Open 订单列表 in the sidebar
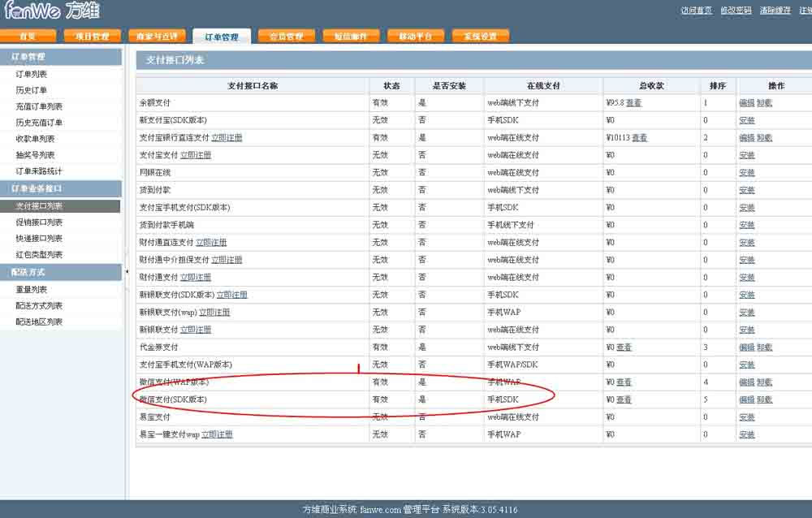 pos(31,74)
